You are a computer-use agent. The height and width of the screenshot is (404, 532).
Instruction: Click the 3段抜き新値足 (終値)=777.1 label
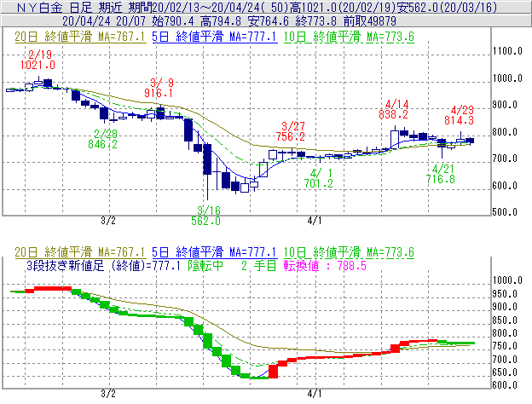click(x=103, y=266)
